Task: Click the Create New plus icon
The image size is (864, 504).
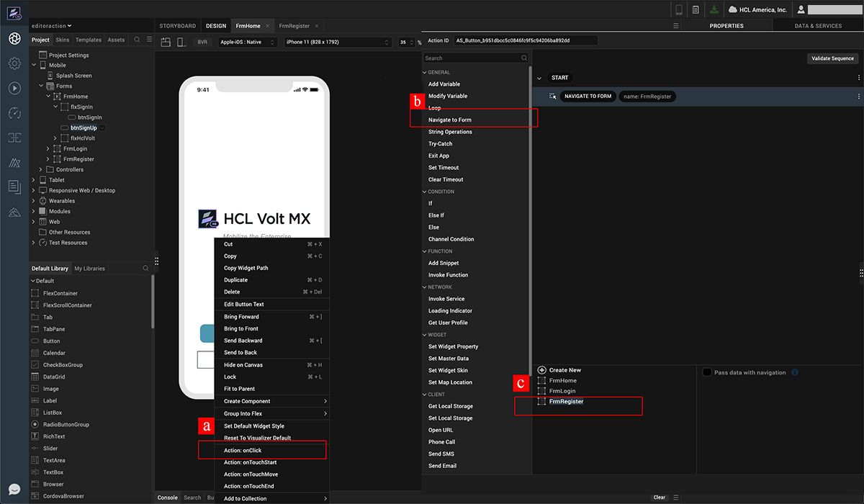Action: 541,370
